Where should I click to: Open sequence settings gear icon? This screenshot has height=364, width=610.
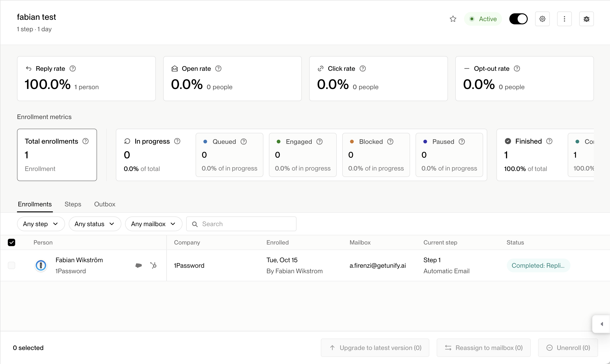click(x=542, y=19)
